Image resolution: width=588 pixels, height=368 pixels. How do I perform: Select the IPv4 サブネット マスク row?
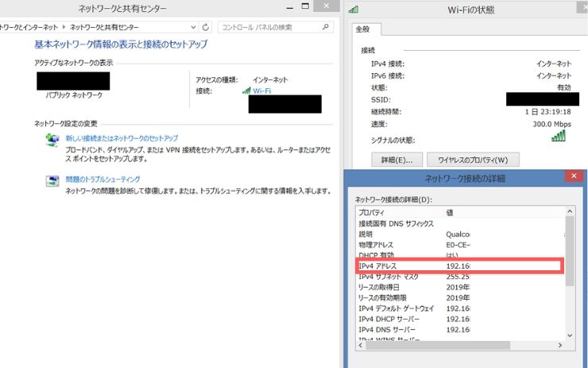pos(461,277)
